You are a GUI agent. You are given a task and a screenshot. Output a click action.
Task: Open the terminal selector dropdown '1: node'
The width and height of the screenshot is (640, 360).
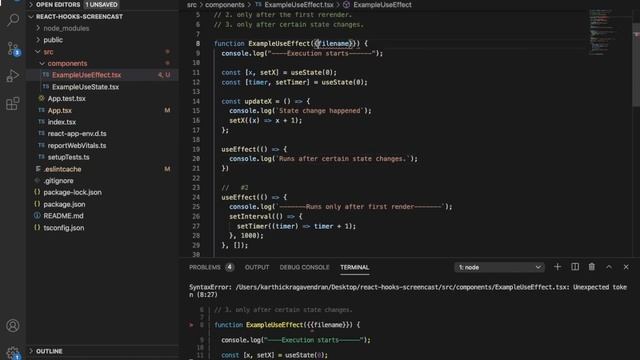(x=500, y=267)
